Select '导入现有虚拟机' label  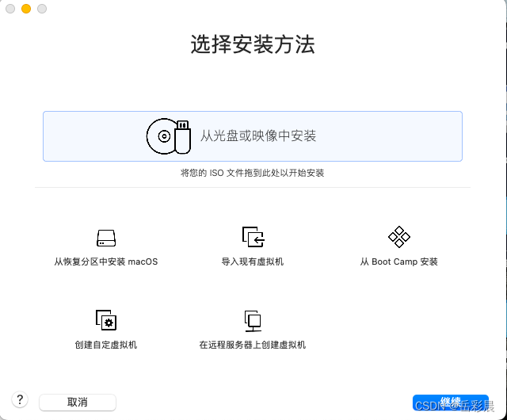pyautogui.click(x=253, y=262)
